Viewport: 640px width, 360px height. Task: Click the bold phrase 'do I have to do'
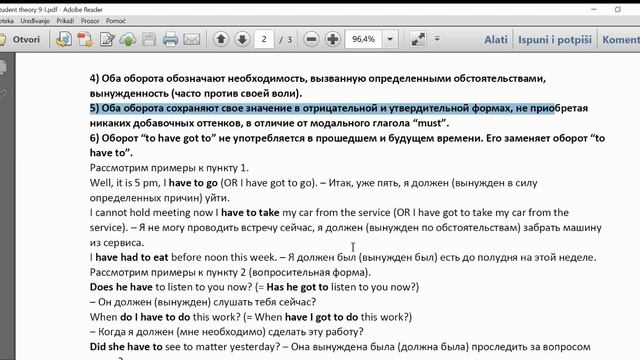pos(155,317)
